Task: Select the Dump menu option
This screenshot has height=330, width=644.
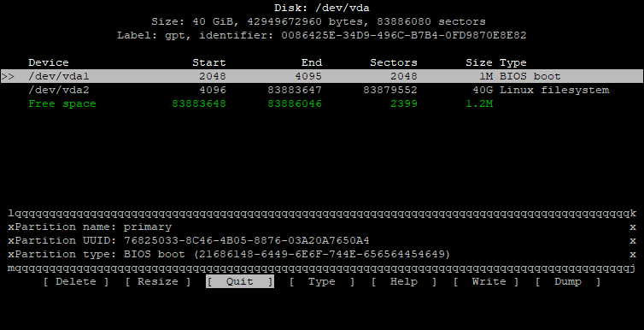Action: click(x=568, y=281)
